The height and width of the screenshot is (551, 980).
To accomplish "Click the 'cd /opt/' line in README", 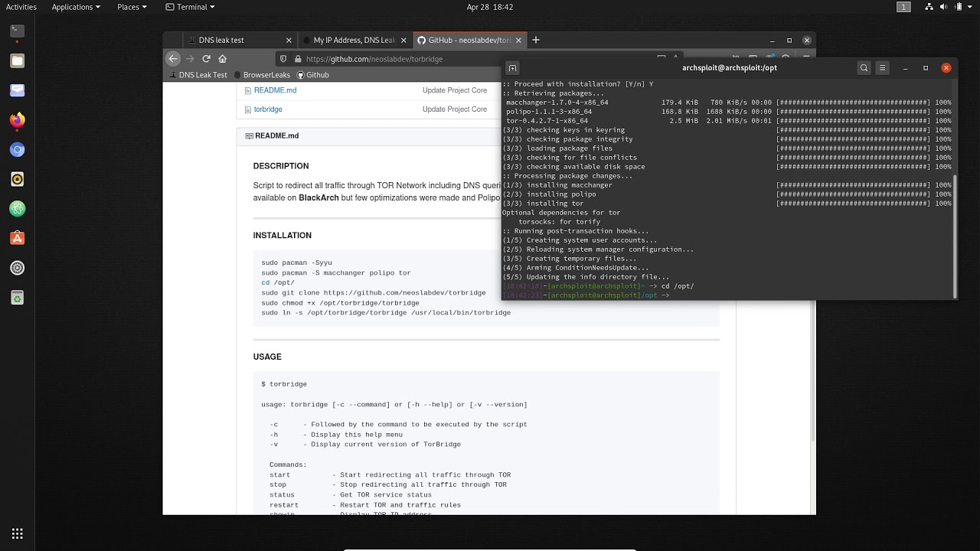I will coord(278,282).
